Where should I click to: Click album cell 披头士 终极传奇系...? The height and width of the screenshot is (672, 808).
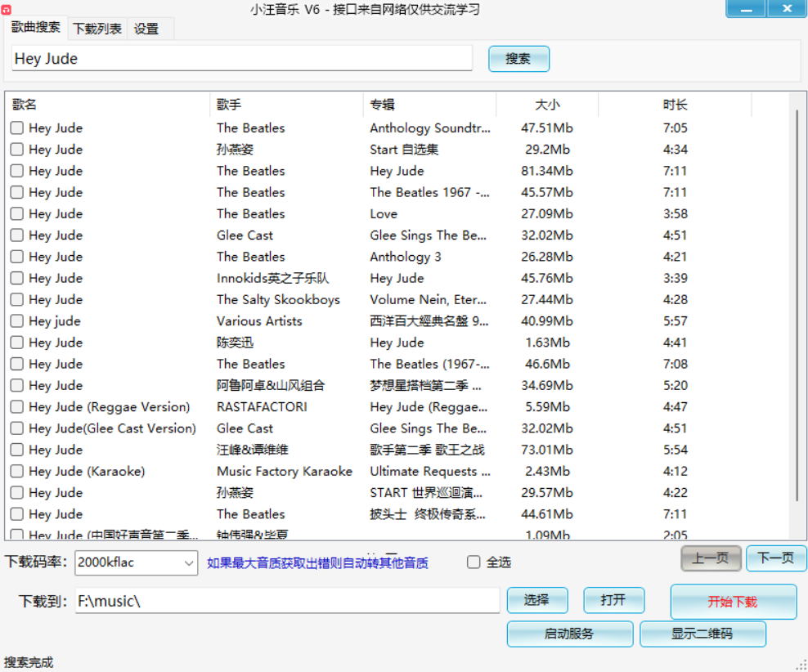click(428, 514)
